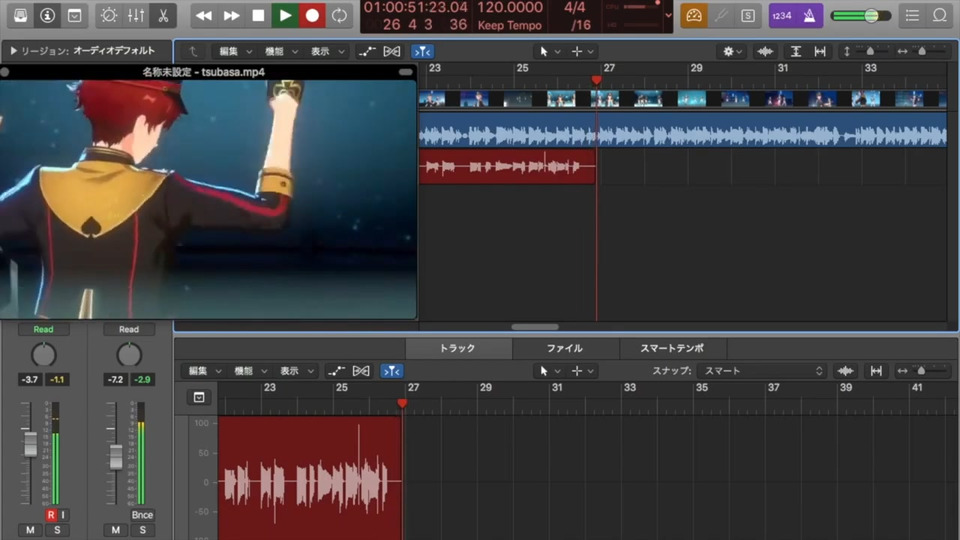Toggle vertical auto zoom icon in tracks area
The width and height of the screenshot is (960, 540).
(795, 51)
